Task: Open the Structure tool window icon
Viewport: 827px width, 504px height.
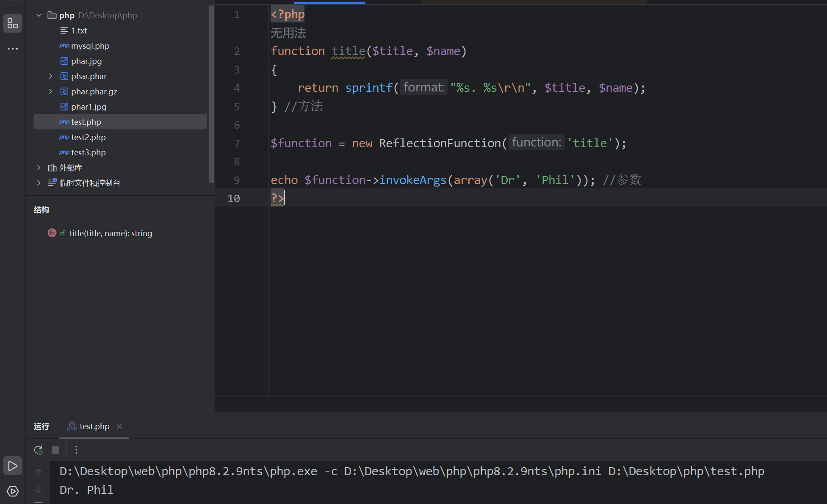Action: pyautogui.click(x=13, y=24)
